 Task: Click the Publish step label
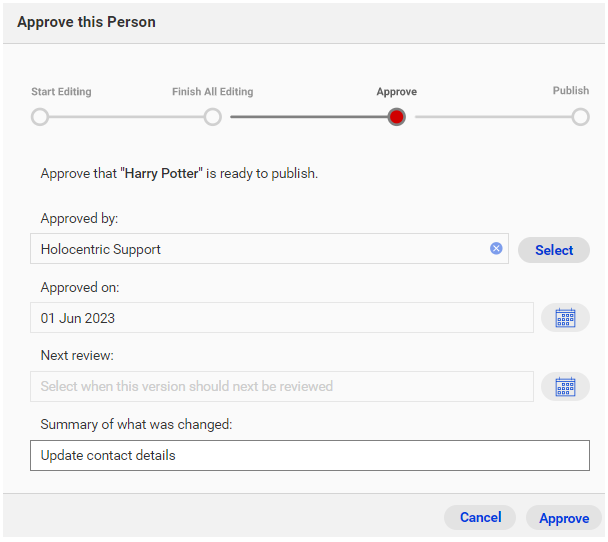pos(570,90)
